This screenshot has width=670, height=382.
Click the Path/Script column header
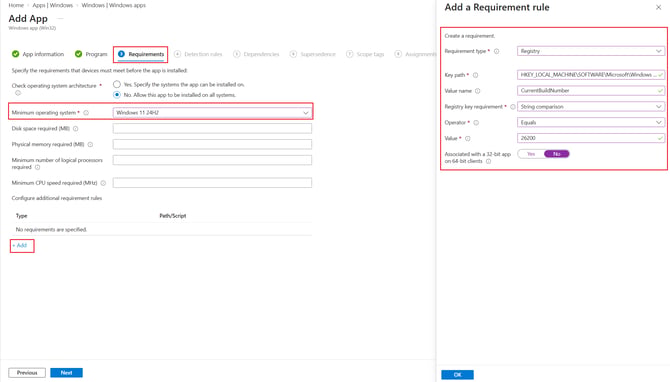(173, 216)
